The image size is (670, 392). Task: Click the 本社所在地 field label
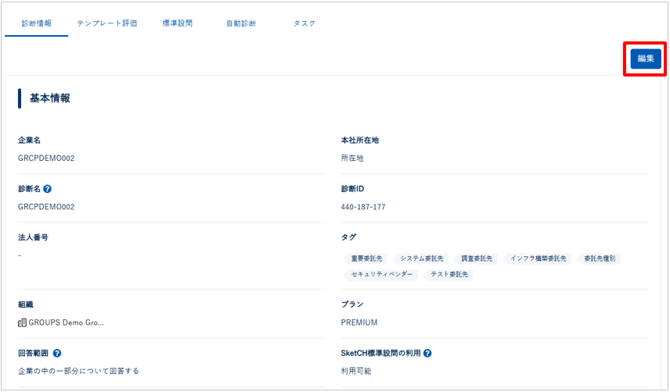pos(360,140)
